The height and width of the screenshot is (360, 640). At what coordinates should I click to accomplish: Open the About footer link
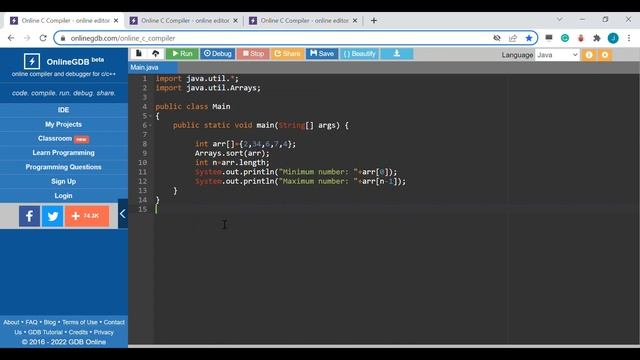click(11, 322)
